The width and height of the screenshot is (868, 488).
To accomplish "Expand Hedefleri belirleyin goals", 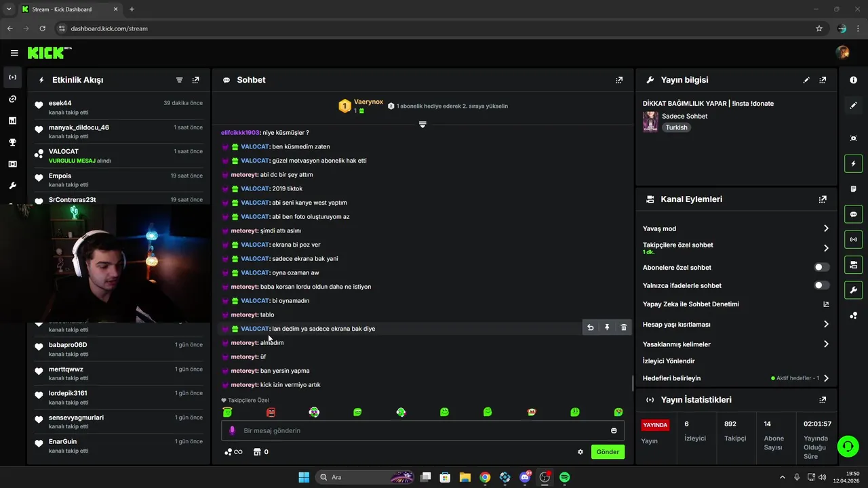I will (x=826, y=378).
